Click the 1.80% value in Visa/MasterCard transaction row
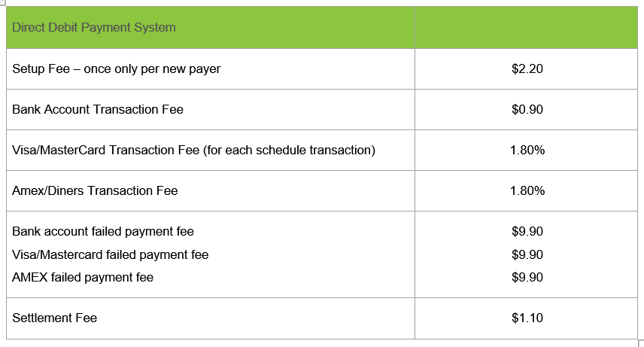644x347 pixels. click(527, 150)
